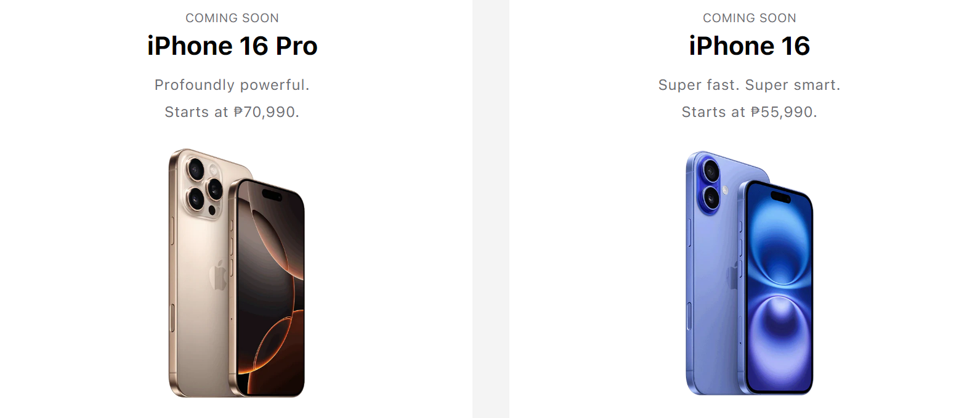Viewport: 980px width, 418px height.
Task: Click the COMING SOON label above iPhone 16 Pro
Action: [232, 18]
